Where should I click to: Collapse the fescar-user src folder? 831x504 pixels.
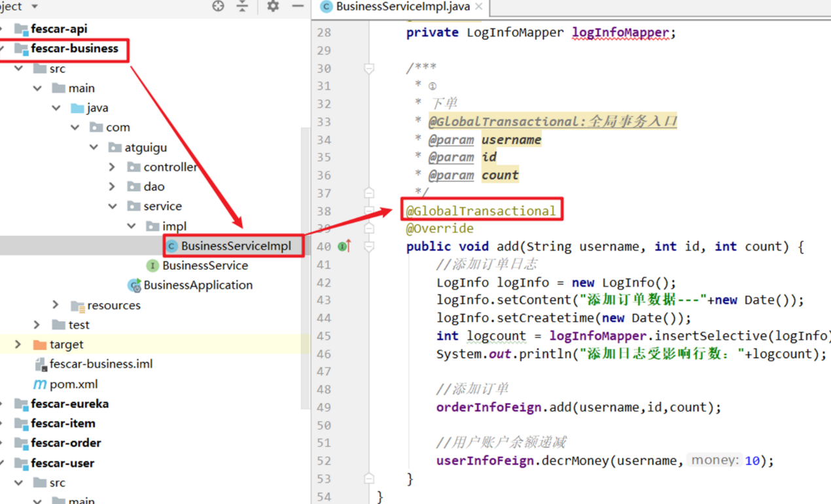18,483
